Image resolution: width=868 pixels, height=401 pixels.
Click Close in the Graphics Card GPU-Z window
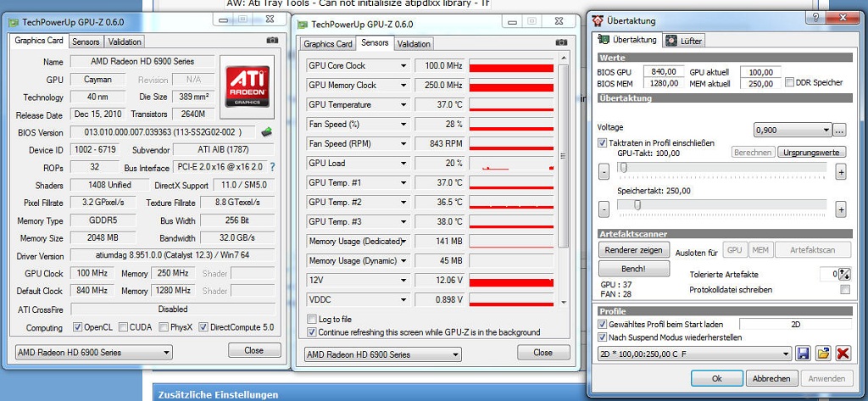(254, 350)
